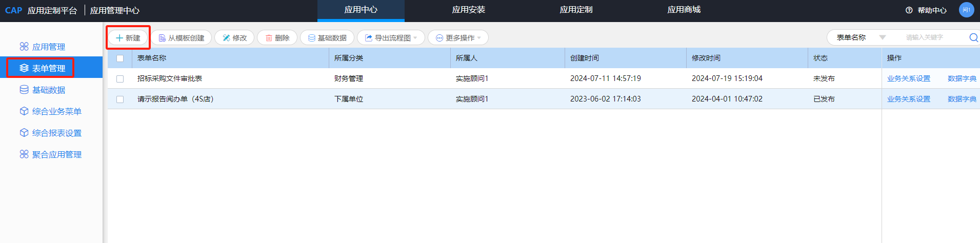Viewport: 980px width, 243px height.
Task: Open 基础数据 in the toolbar
Action: tap(327, 38)
